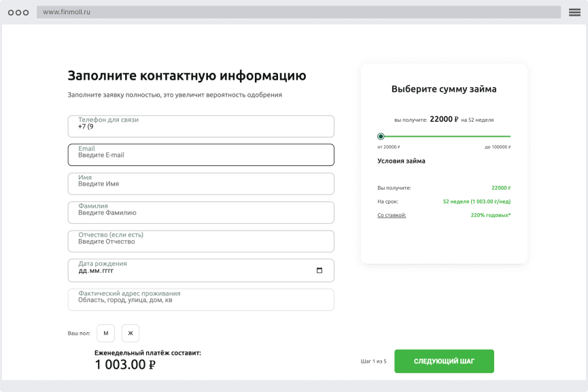The image size is (588, 392).
Task: Click the middle browser window control circle
Action: tap(19, 12)
